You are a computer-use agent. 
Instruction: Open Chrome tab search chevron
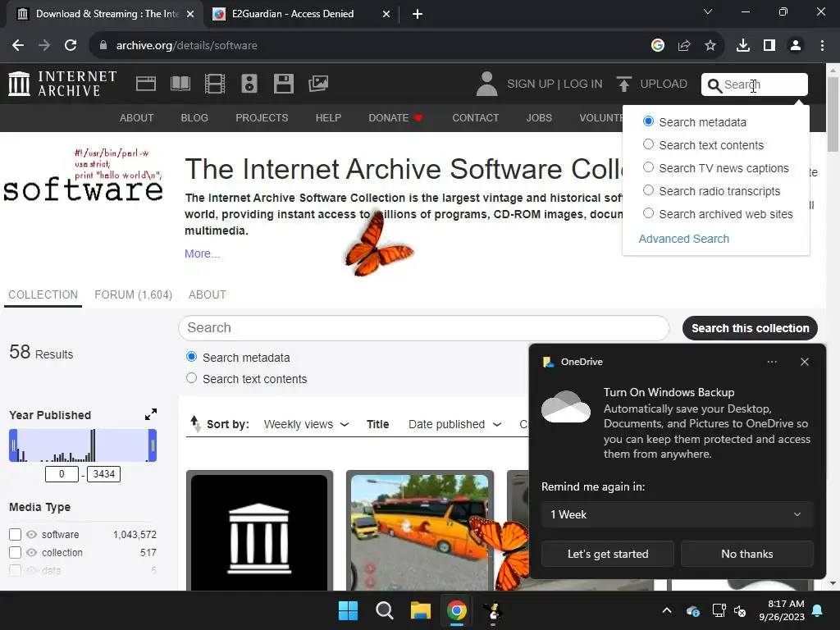tap(708, 11)
